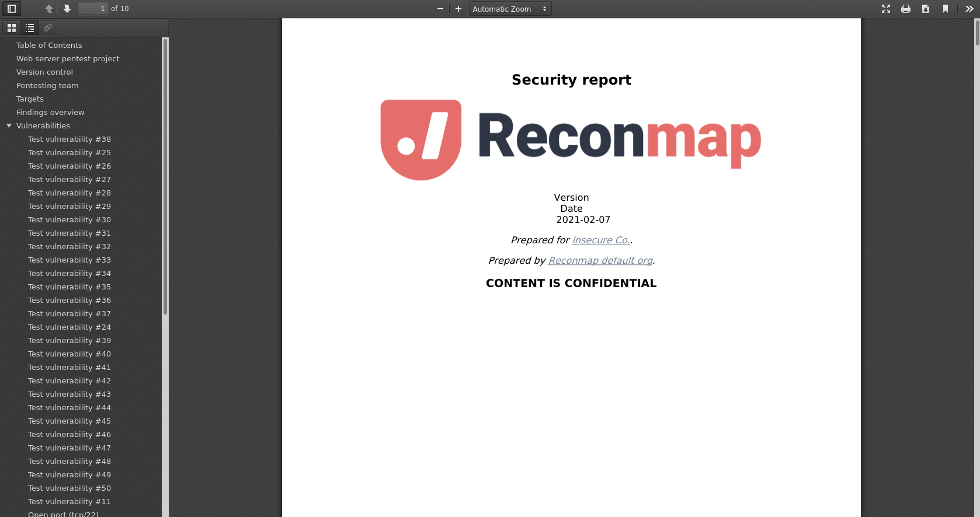This screenshot has height=517, width=980.
Task: Switch to presentation mode icon
Action: point(886,9)
